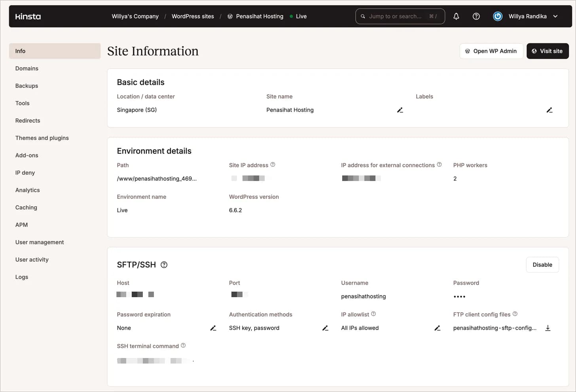Edit the Password expiration setting

tap(213, 328)
